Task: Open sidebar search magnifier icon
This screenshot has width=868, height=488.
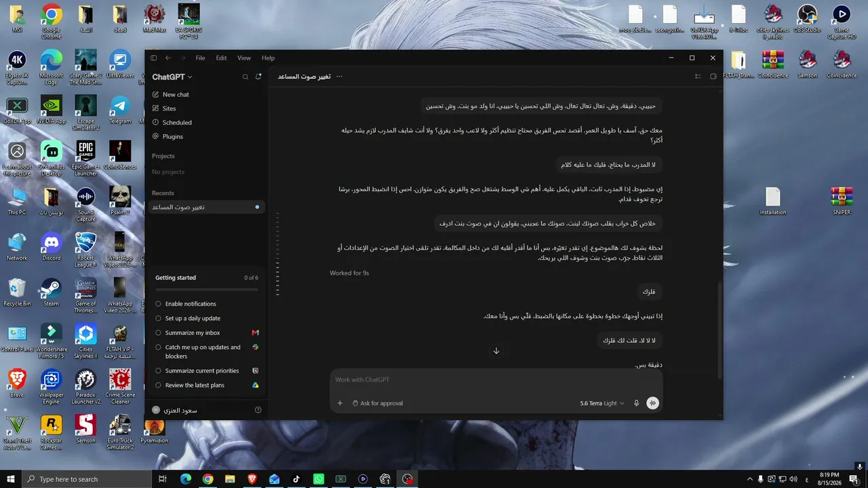Action: pyautogui.click(x=245, y=77)
